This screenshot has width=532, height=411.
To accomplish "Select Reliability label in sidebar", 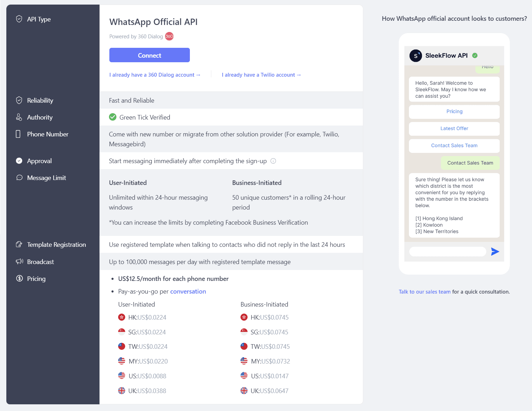I will tap(40, 100).
